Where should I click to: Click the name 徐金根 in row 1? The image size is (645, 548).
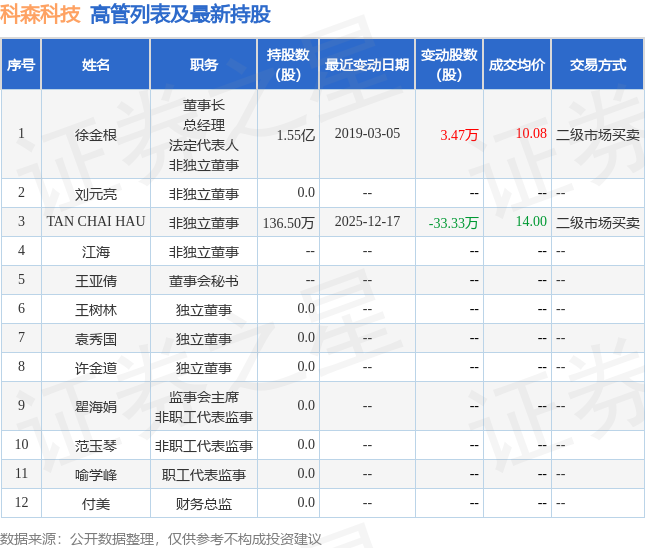(96, 135)
